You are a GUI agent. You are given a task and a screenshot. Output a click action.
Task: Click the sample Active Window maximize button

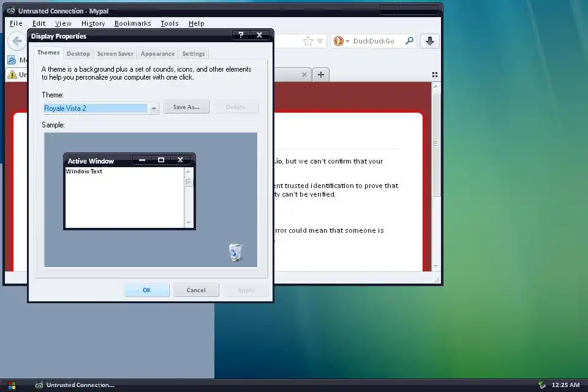point(161,160)
